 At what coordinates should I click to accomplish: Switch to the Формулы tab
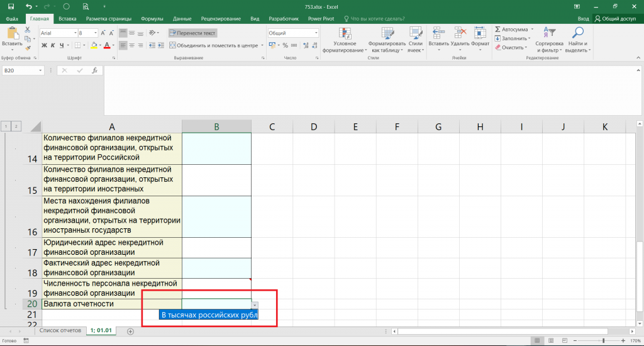pyautogui.click(x=152, y=18)
